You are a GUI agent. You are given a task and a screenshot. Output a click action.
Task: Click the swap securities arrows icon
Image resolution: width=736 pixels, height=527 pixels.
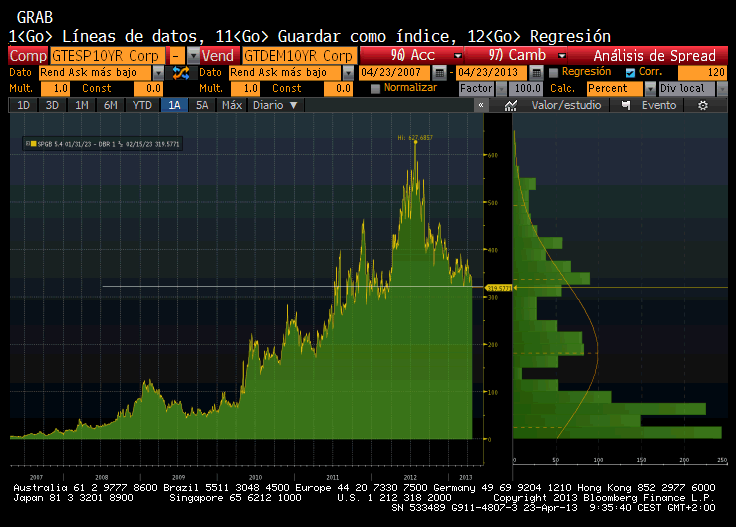pyautogui.click(x=181, y=73)
